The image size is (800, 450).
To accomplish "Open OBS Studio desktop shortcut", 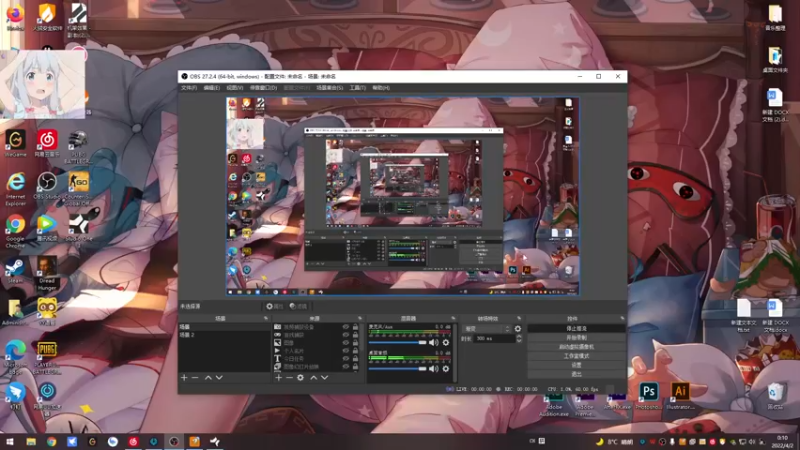I will tap(47, 186).
